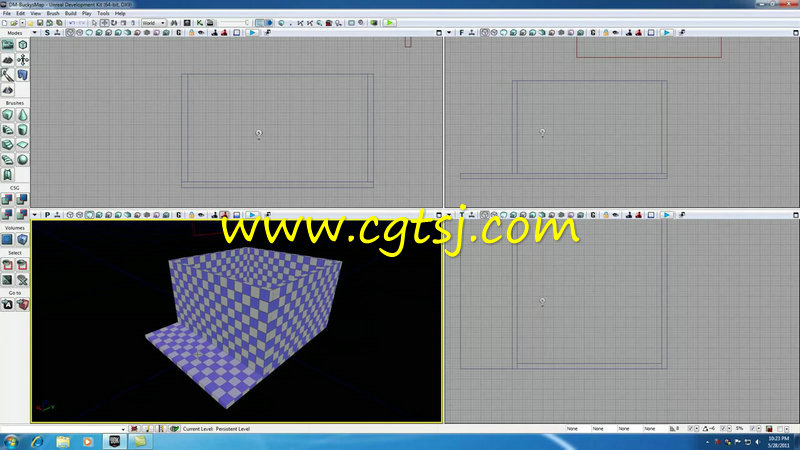Select Camera mode in the Modes toolbox

(x=8, y=45)
